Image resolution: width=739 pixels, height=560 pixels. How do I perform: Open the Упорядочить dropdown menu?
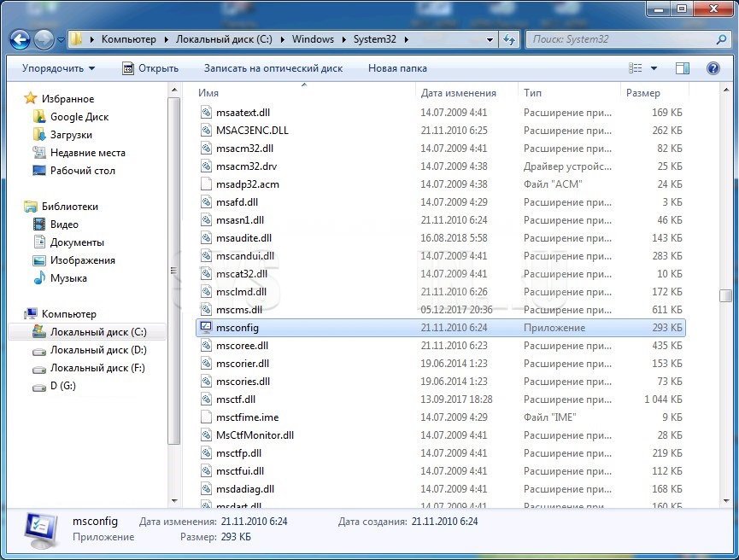tap(58, 68)
